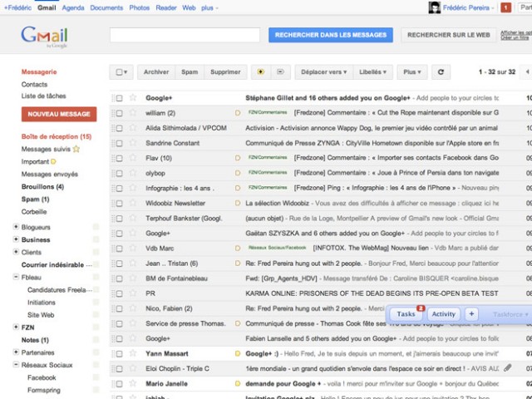The height and width of the screenshot is (399, 532).
Task: Switch to the Taskforce Activity tab
Action: tap(443, 314)
